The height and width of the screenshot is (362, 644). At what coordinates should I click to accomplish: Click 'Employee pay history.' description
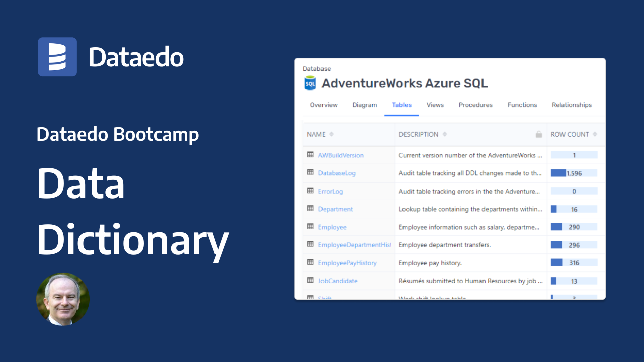[x=430, y=263]
